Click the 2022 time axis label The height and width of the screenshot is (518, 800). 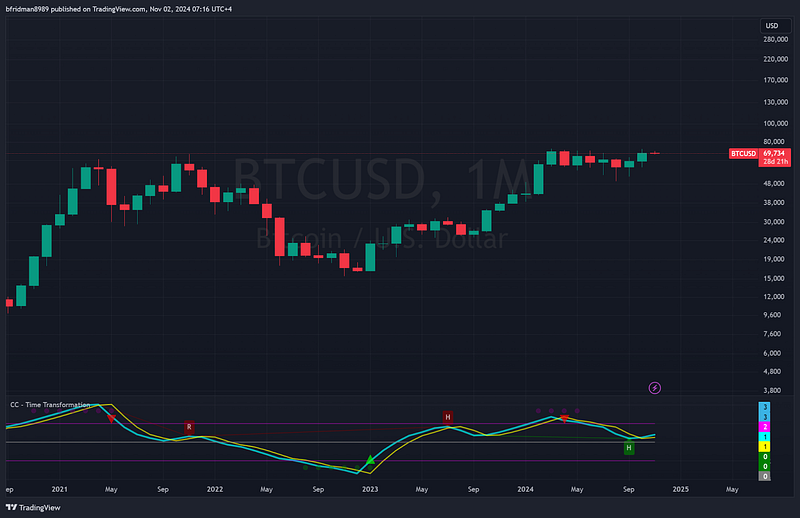click(215, 489)
